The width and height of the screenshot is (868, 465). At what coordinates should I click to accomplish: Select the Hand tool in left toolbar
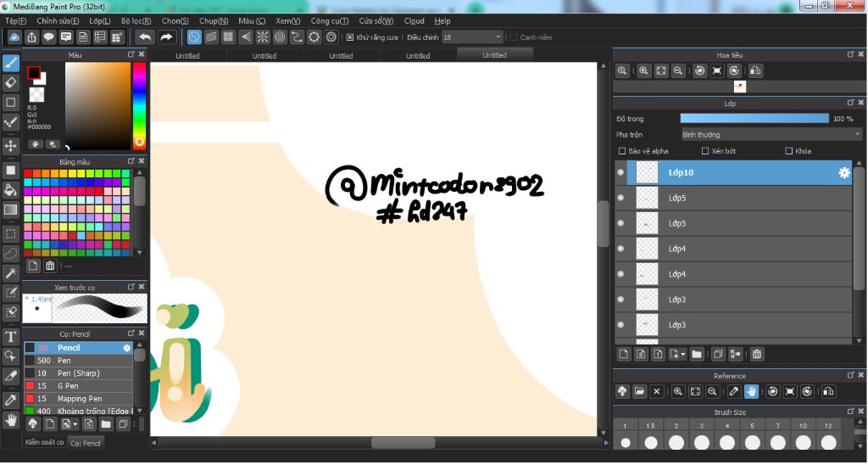tap(10, 419)
